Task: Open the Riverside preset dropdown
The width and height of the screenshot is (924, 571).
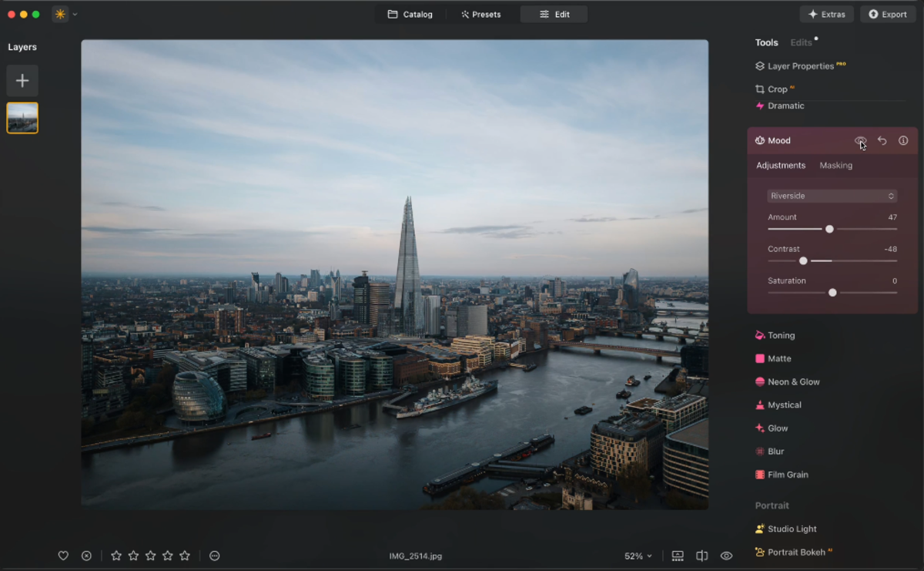Action: (x=832, y=196)
